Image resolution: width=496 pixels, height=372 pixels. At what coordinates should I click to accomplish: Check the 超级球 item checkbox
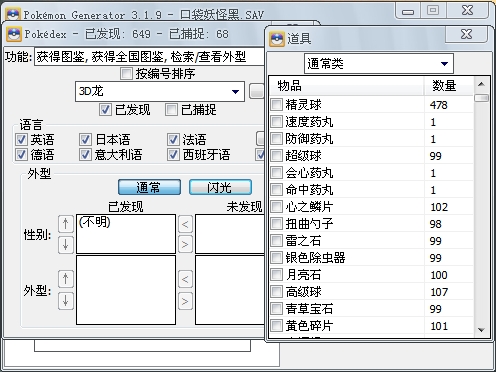[276, 156]
